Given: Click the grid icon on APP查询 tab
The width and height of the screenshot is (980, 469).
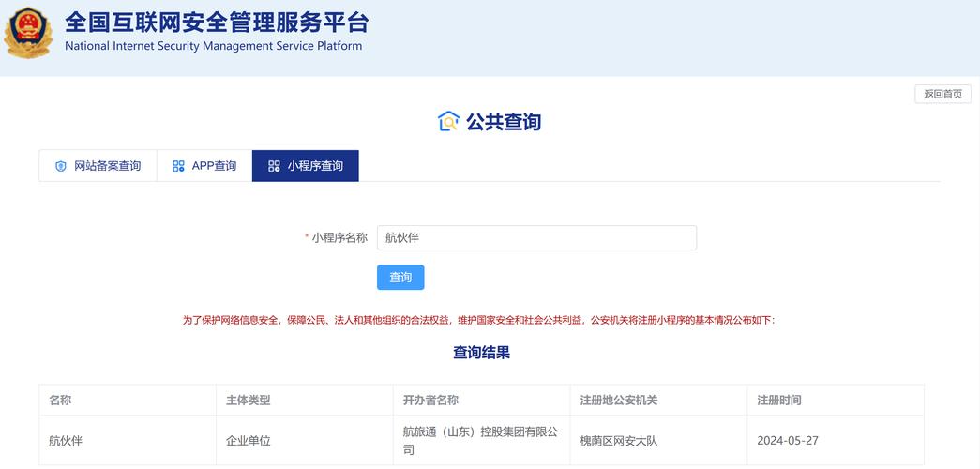Looking at the screenshot, I should pyautogui.click(x=178, y=166).
